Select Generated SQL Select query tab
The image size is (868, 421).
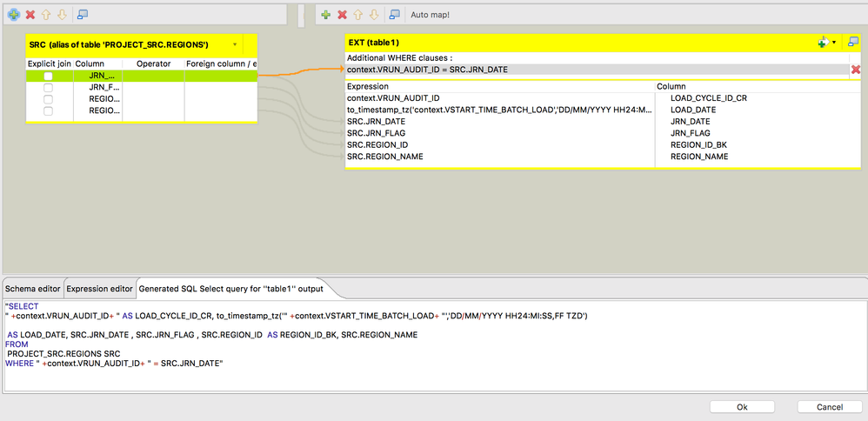(x=230, y=289)
